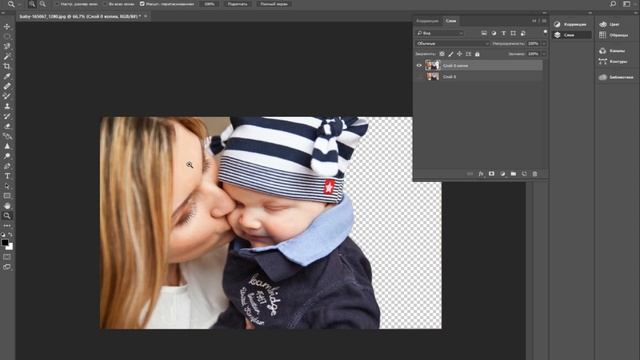Select the Eraser tool
The height and width of the screenshot is (360, 640).
coord(7,126)
